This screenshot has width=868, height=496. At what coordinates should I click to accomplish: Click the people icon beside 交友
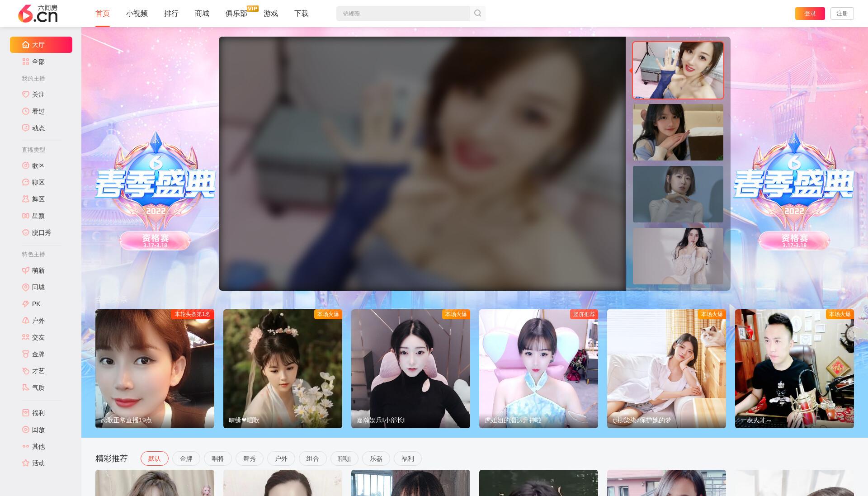tap(26, 337)
